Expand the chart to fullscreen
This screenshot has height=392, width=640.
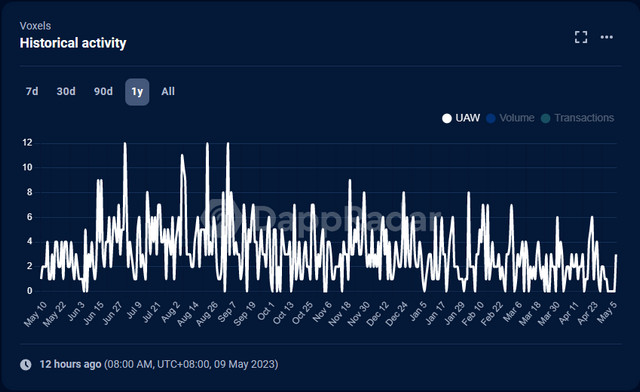[x=581, y=37]
